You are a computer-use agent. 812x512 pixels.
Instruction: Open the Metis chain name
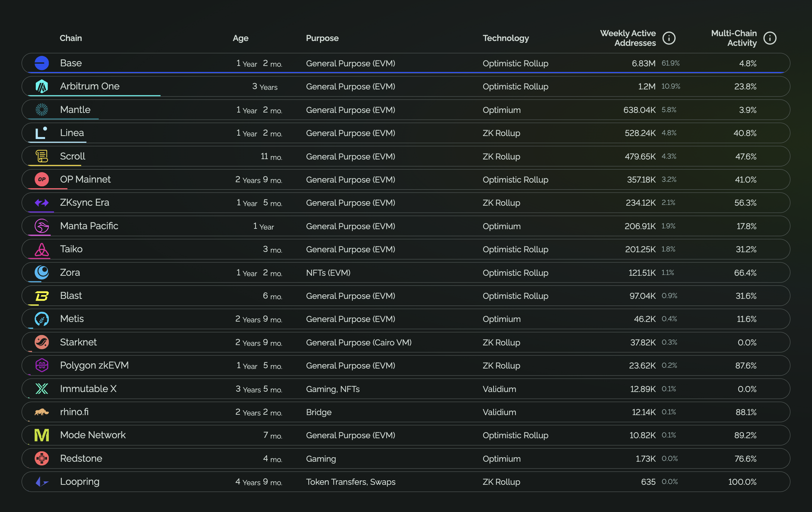coord(72,319)
